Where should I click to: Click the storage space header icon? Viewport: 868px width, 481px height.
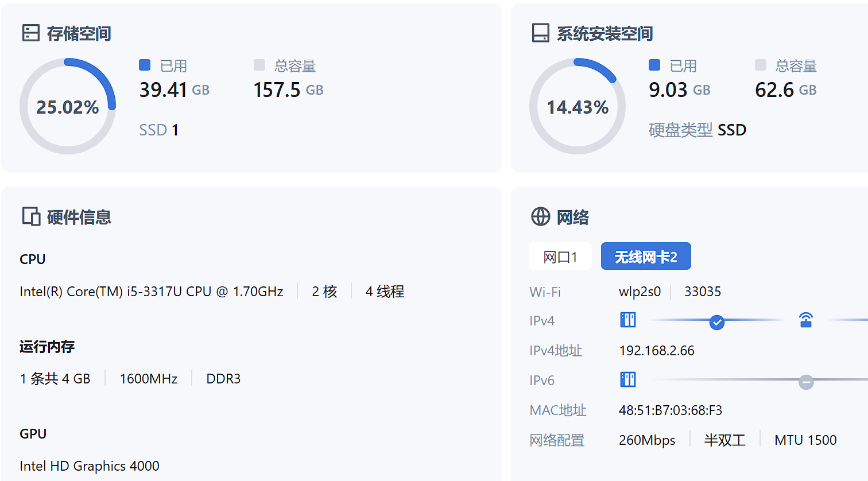[x=30, y=33]
